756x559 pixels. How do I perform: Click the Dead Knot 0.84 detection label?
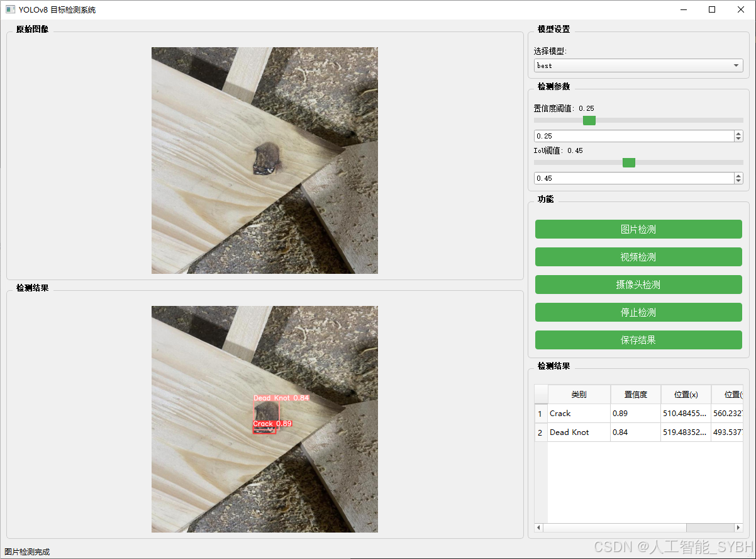281,398
